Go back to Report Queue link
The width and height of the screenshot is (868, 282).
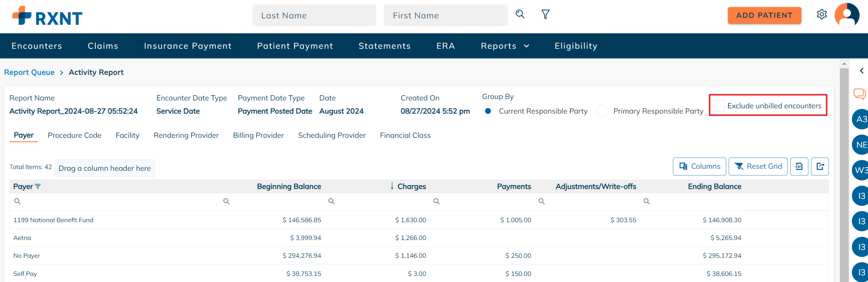pyautogui.click(x=29, y=72)
